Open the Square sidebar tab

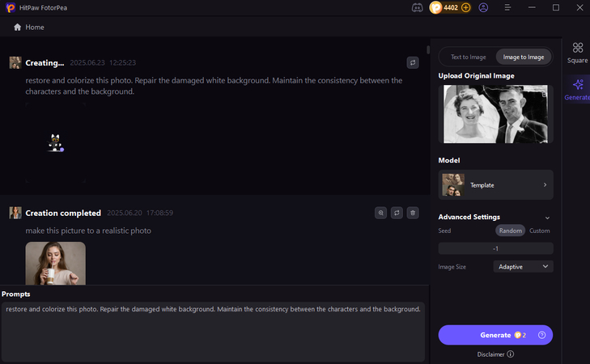point(578,53)
